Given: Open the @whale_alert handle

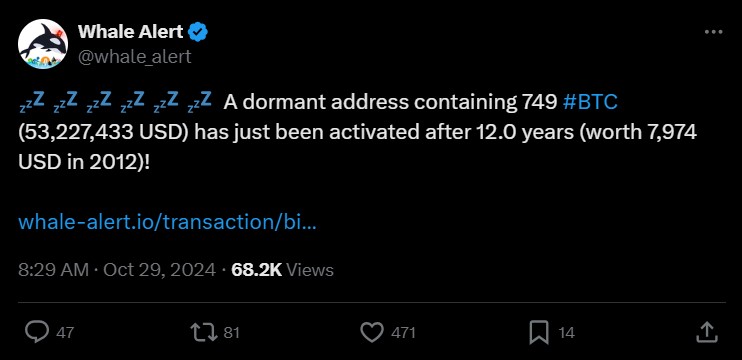Looking at the screenshot, I should point(134,57).
